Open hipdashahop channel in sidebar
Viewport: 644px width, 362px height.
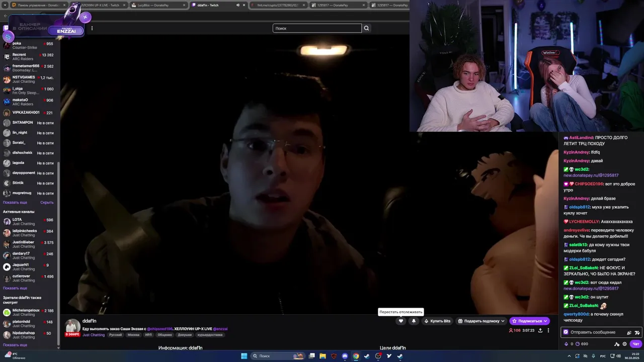click(x=28, y=335)
